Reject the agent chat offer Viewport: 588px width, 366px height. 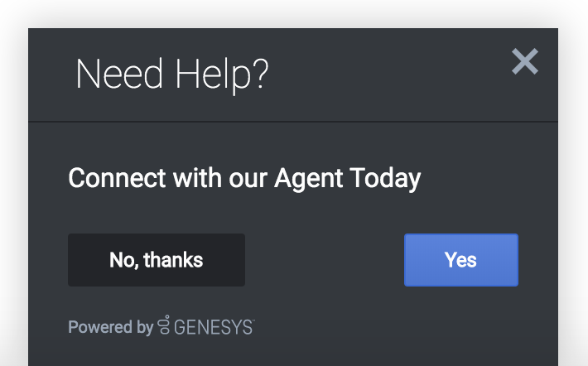click(156, 260)
